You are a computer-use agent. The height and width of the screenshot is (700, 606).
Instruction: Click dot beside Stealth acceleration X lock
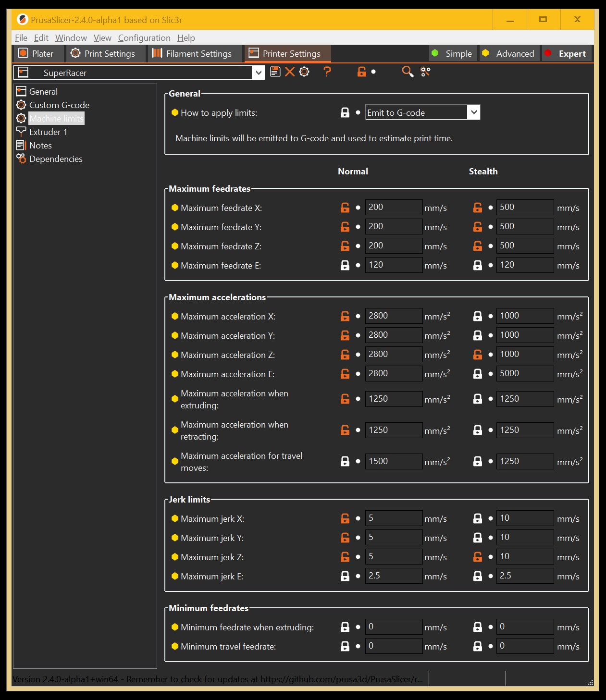coord(491,316)
